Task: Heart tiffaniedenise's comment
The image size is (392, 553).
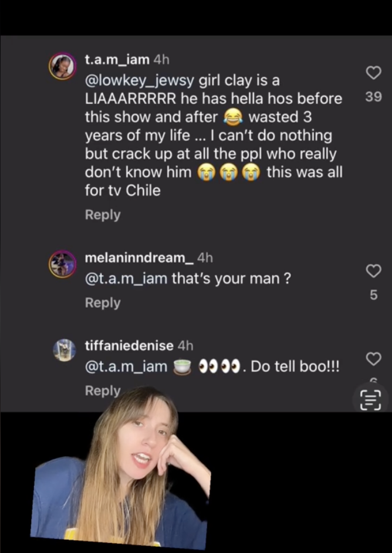Action: point(373,359)
